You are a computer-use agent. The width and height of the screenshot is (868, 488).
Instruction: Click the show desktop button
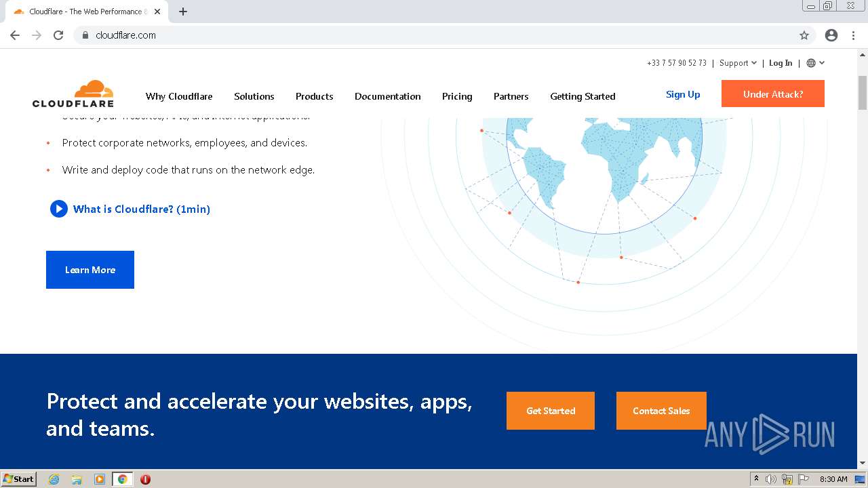click(x=861, y=479)
